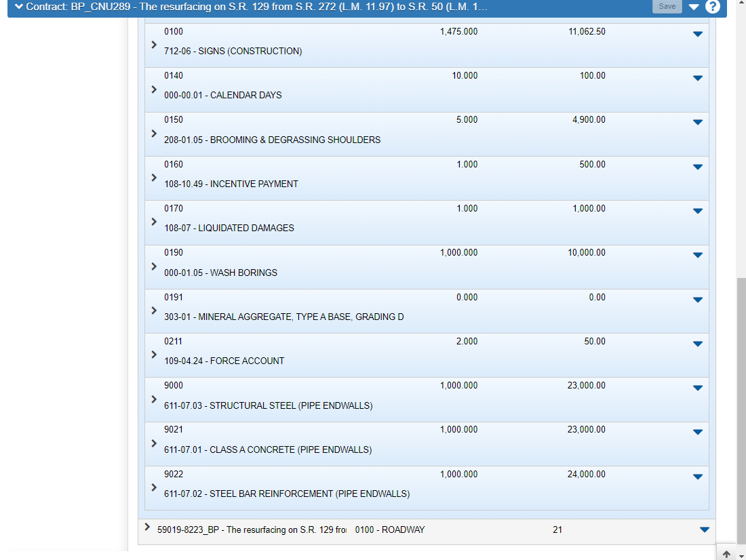
Task: Expand row 9000 Structural Steel (Pipe Endwalls)
Action: point(154,399)
